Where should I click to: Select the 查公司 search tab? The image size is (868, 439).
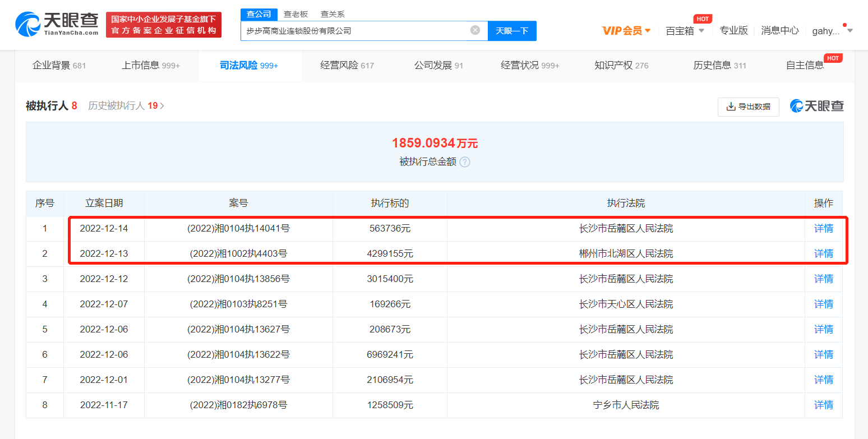point(259,14)
